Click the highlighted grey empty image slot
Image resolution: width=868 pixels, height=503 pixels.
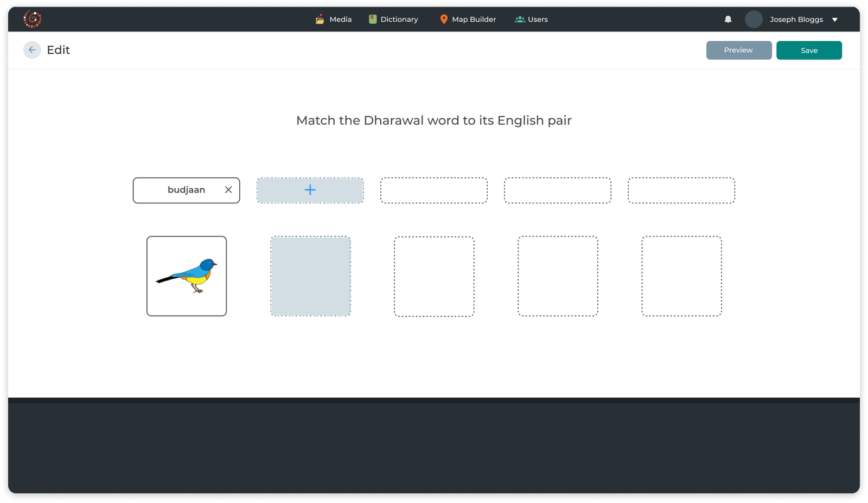click(x=310, y=276)
